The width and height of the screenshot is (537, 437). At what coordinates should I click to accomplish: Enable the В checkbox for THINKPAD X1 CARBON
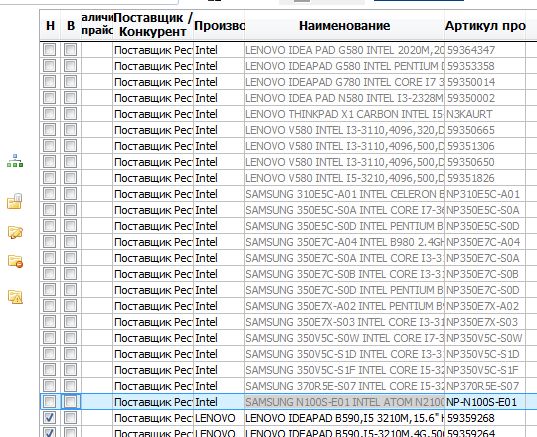point(71,114)
